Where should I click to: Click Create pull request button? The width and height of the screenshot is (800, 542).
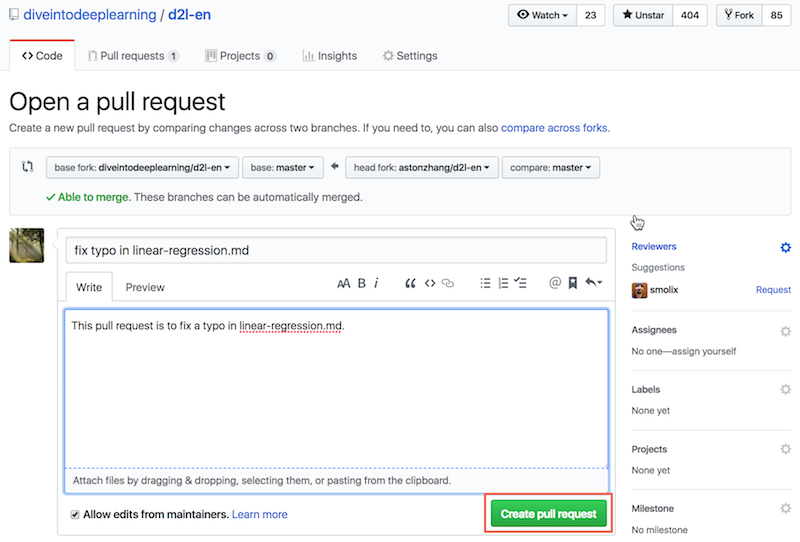point(548,513)
